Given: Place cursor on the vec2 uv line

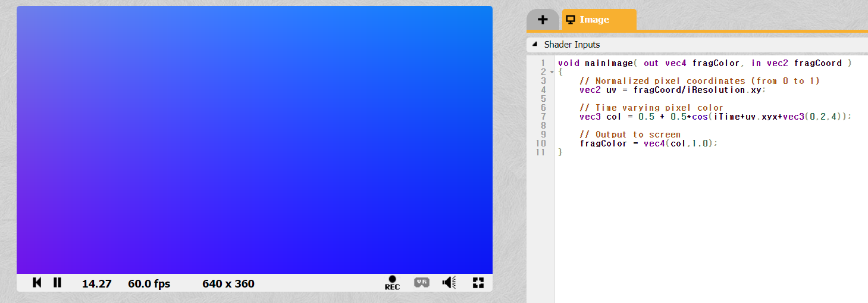Looking at the screenshot, I should tap(672, 90).
